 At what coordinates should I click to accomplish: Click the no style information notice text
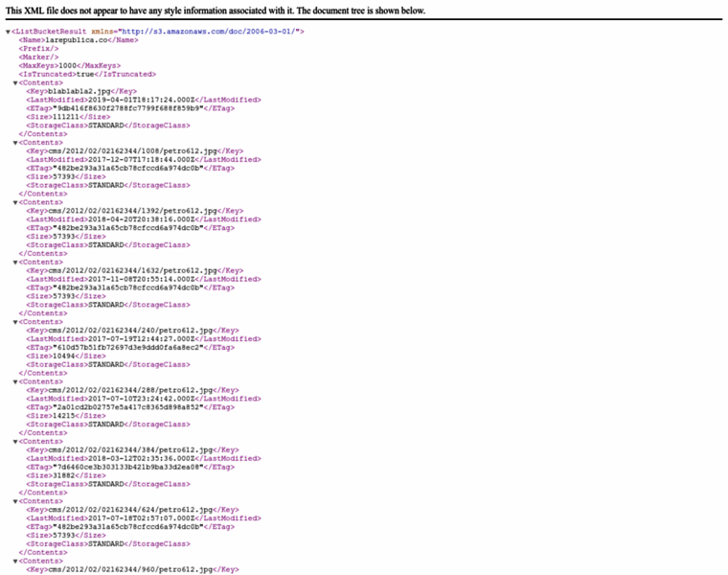point(216,11)
